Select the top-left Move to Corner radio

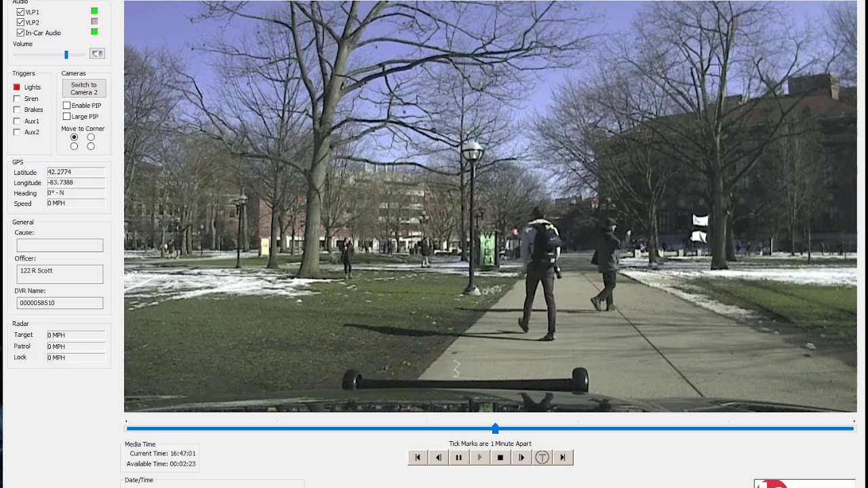tap(74, 138)
